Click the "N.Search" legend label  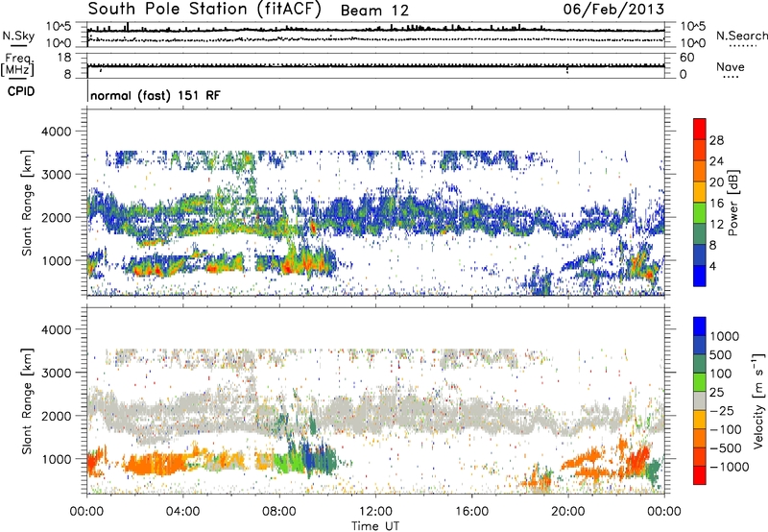click(741, 36)
